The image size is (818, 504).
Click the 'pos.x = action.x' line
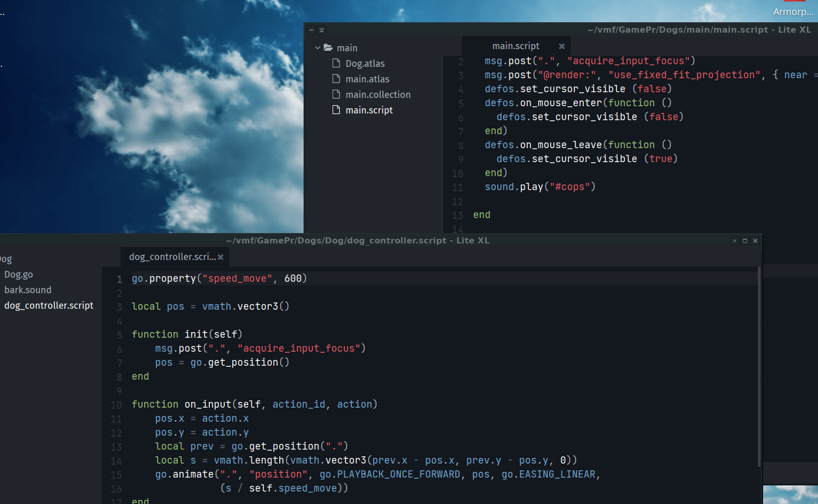[x=202, y=419]
